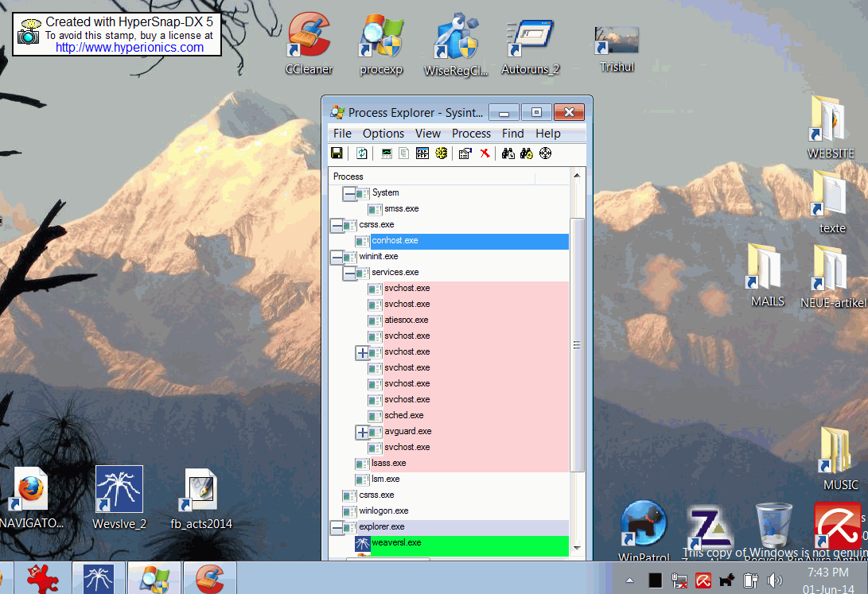This screenshot has width=868, height=594.
Task: Select the procexp desktop shortcut
Action: pos(381,44)
